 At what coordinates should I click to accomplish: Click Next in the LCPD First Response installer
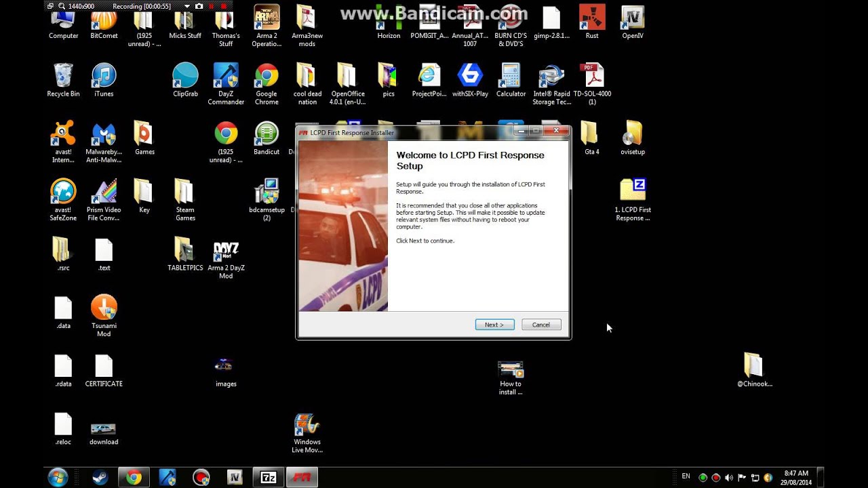tap(494, 325)
